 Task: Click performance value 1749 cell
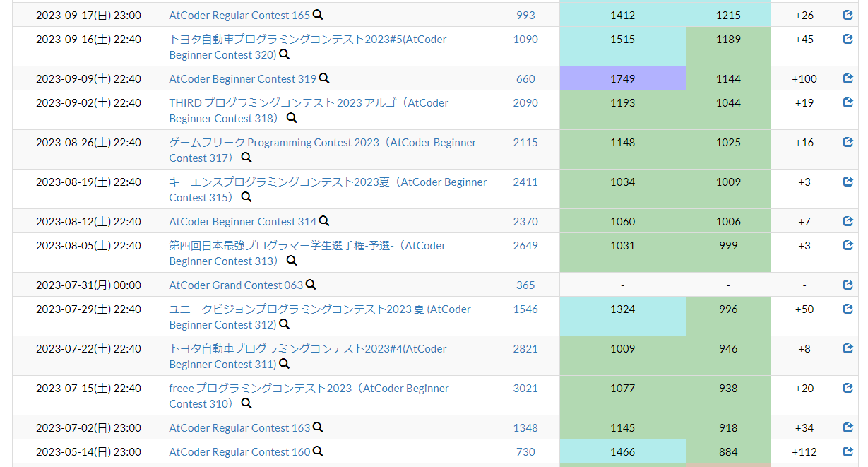(623, 78)
